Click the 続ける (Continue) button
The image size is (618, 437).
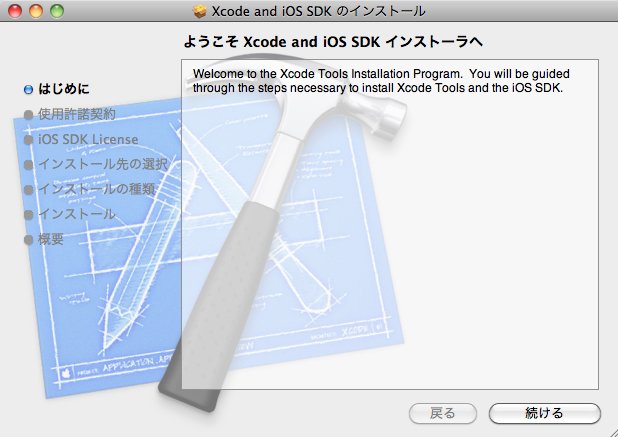pos(545,413)
